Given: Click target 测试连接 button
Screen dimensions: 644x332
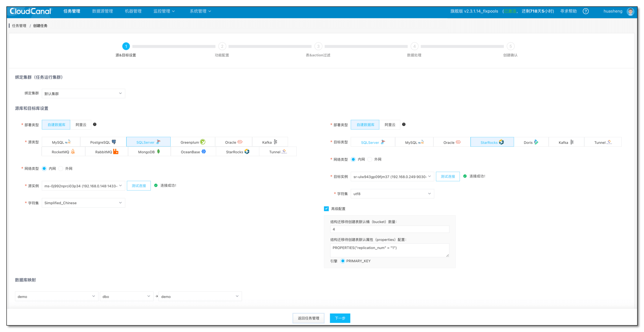Looking at the screenshot, I should [448, 176].
